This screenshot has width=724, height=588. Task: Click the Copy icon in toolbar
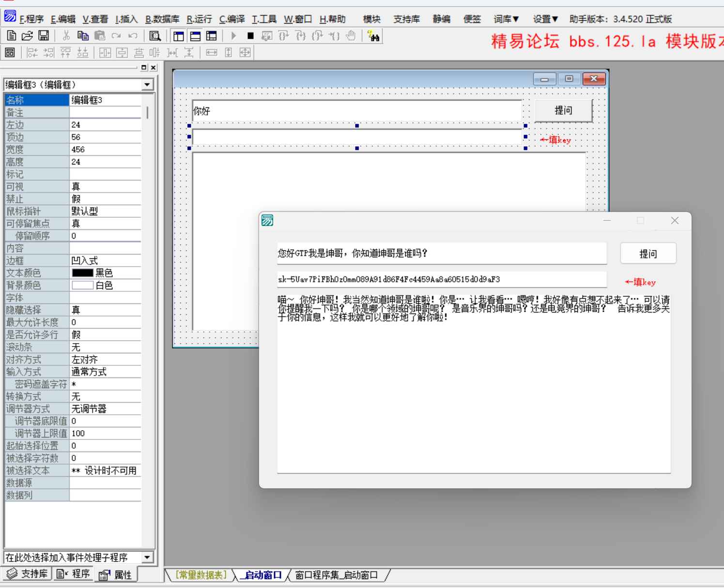(x=83, y=36)
